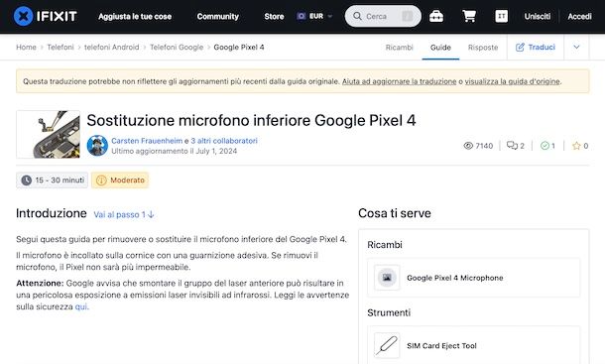Open Carsten Frauenheim author link
The image size is (605, 364).
147,141
